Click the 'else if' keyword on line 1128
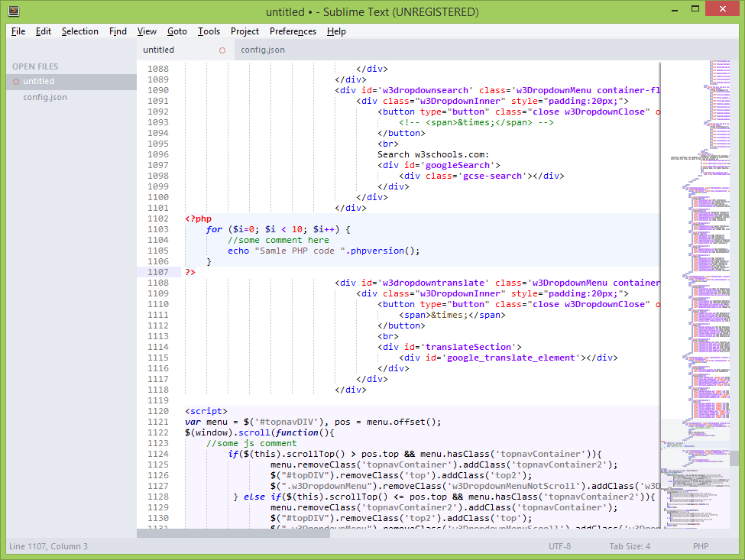This screenshot has width=745, height=560. click(262, 497)
